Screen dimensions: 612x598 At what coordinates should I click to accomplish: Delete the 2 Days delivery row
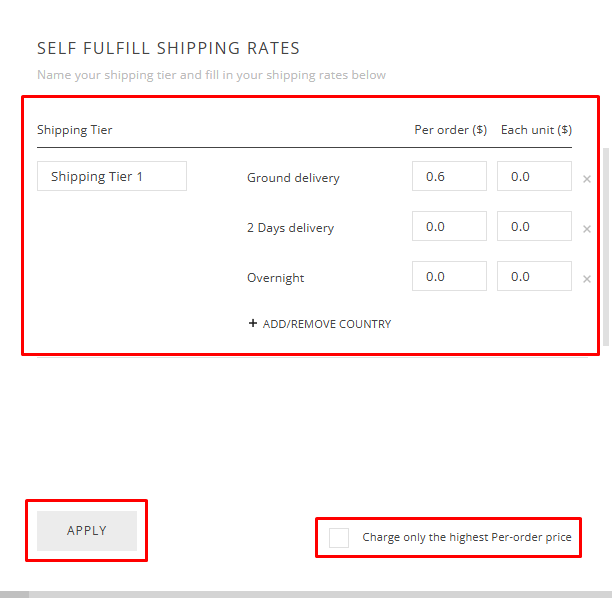[587, 229]
